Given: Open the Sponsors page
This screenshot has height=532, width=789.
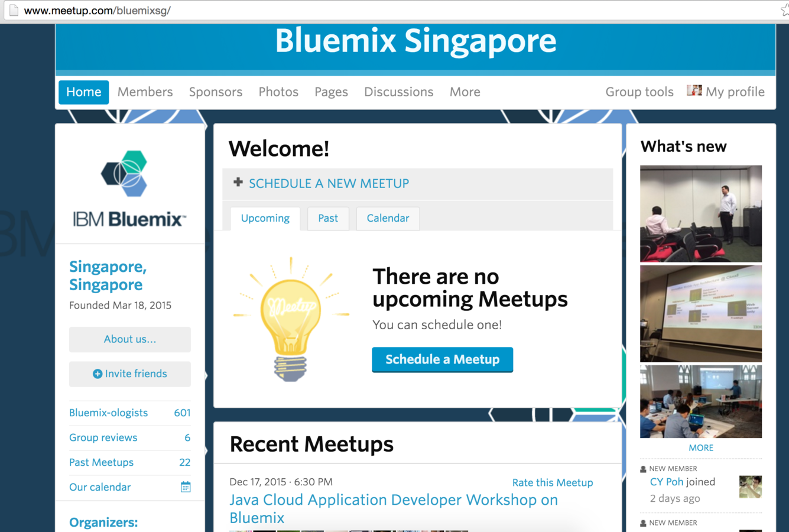Looking at the screenshot, I should (216, 92).
